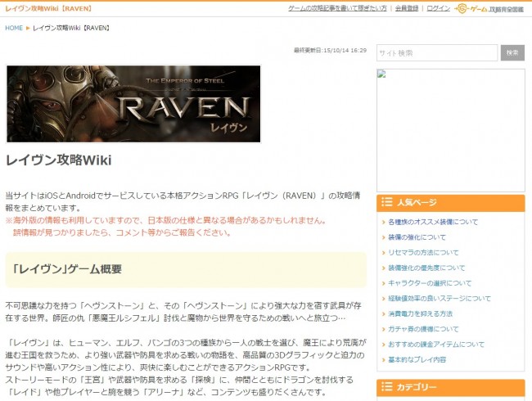Click the レイヴン攻略Wiki【RAVEN】 site title
The height and width of the screenshot is (401, 532).
(48, 8)
